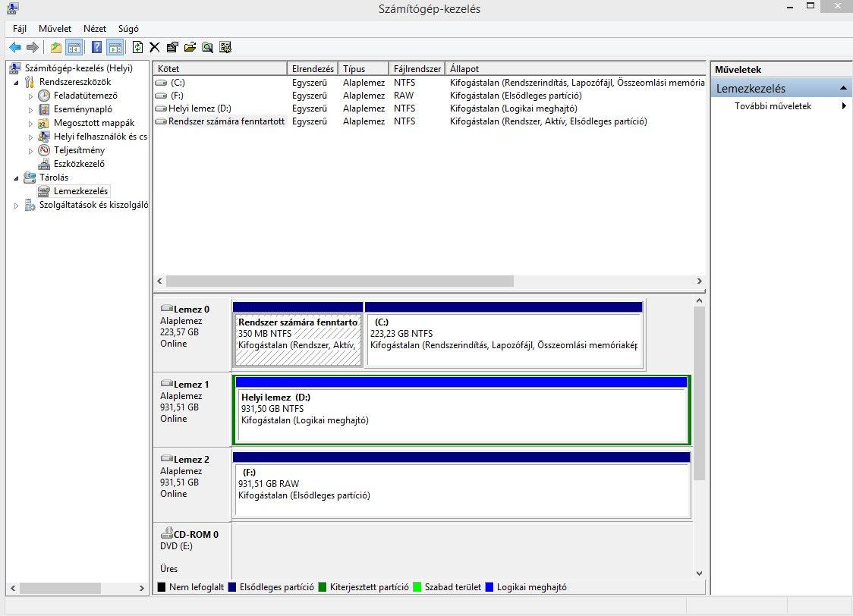Click the Up one level folder icon
Viewport: 853px width, 616px height.
point(56,47)
